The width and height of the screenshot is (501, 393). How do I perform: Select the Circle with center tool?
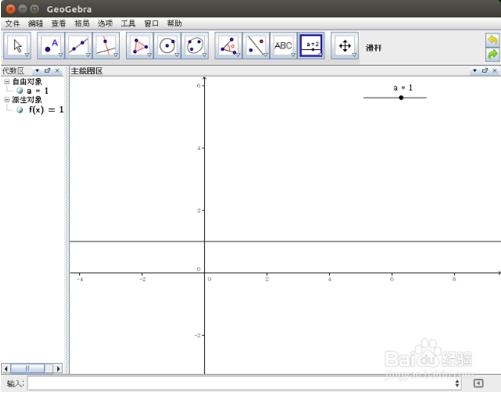pyautogui.click(x=167, y=46)
